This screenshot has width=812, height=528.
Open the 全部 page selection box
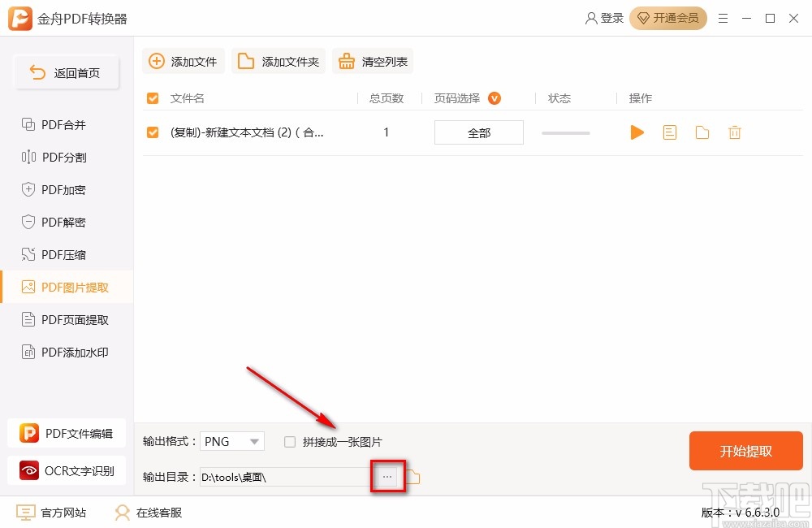click(479, 132)
